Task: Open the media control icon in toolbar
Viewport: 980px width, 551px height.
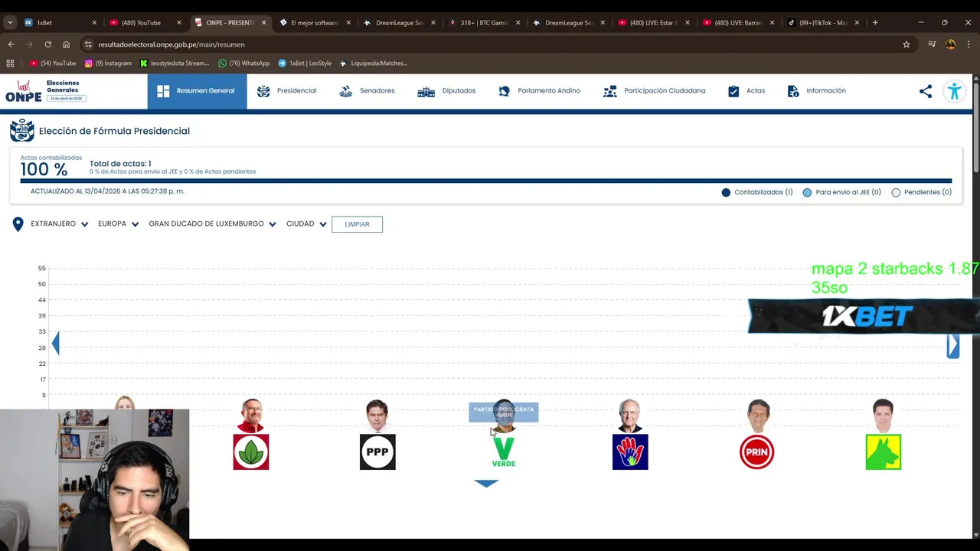Action: [932, 44]
